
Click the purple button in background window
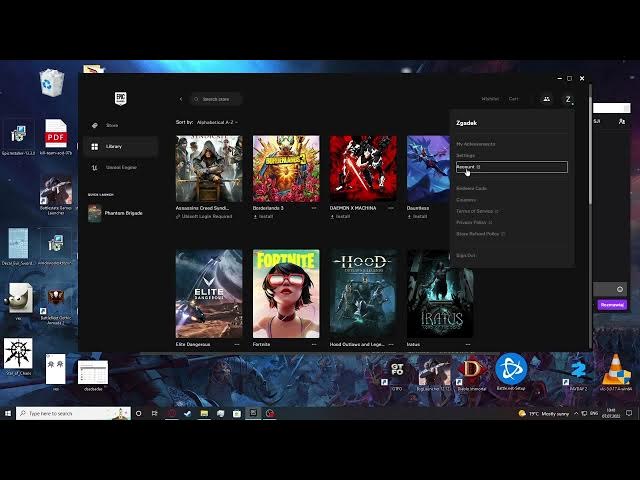tap(612, 305)
